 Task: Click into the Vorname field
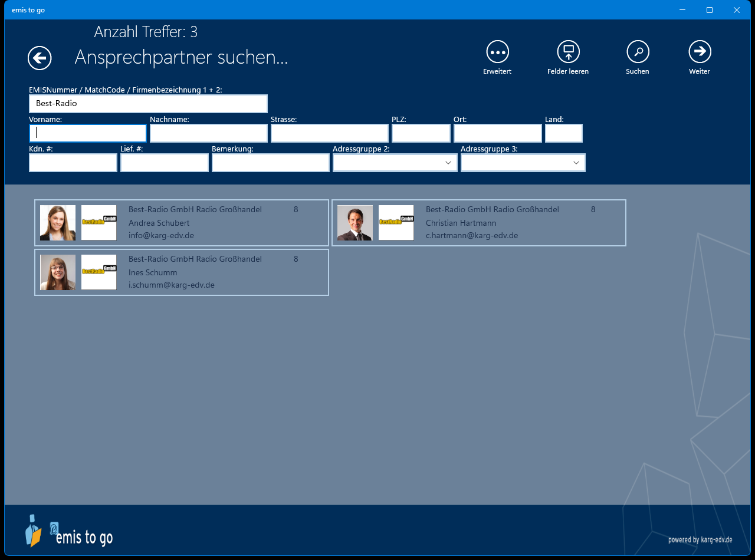click(x=88, y=133)
